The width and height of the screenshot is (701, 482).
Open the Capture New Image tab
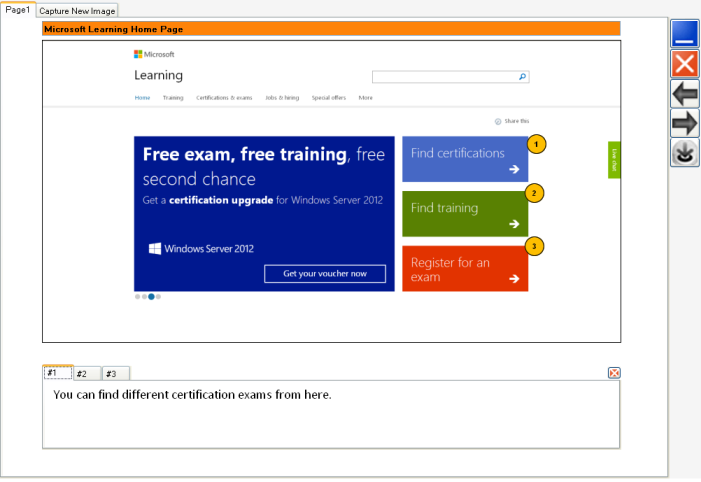pos(77,11)
